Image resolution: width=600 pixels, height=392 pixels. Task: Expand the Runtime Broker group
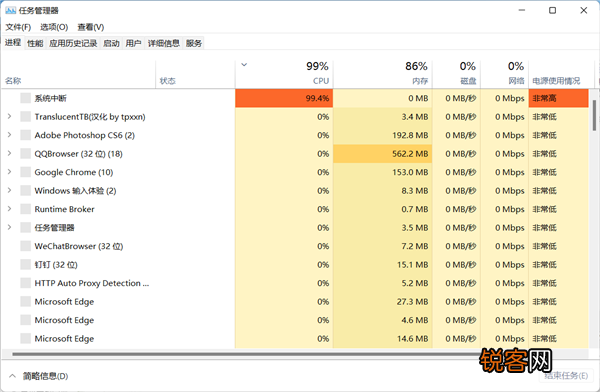point(10,209)
